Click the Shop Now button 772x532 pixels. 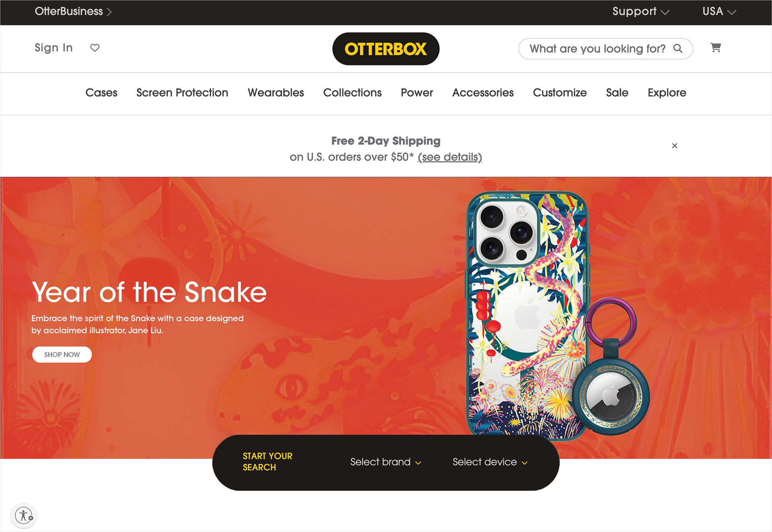tap(62, 354)
